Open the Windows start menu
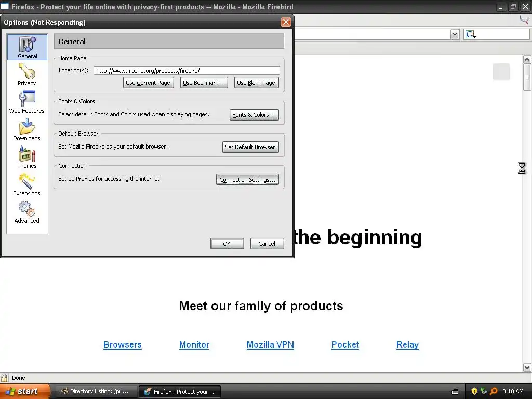This screenshot has width=532, height=399. (x=25, y=391)
